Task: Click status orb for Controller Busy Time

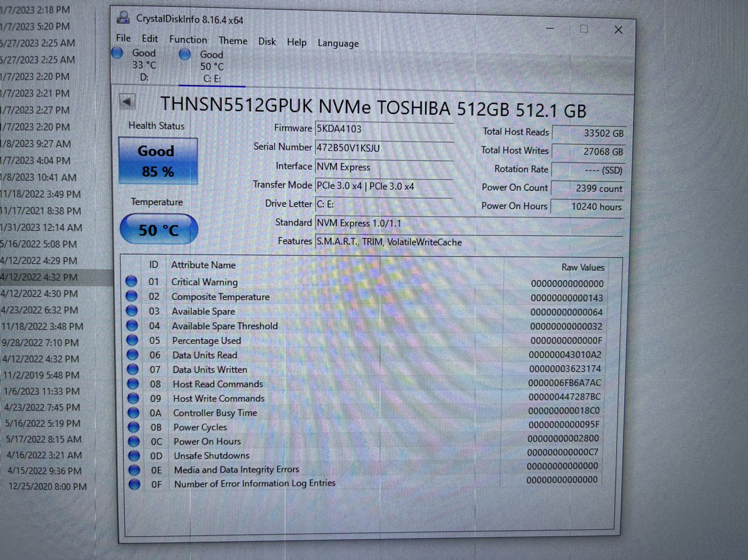Action: (x=134, y=412)
